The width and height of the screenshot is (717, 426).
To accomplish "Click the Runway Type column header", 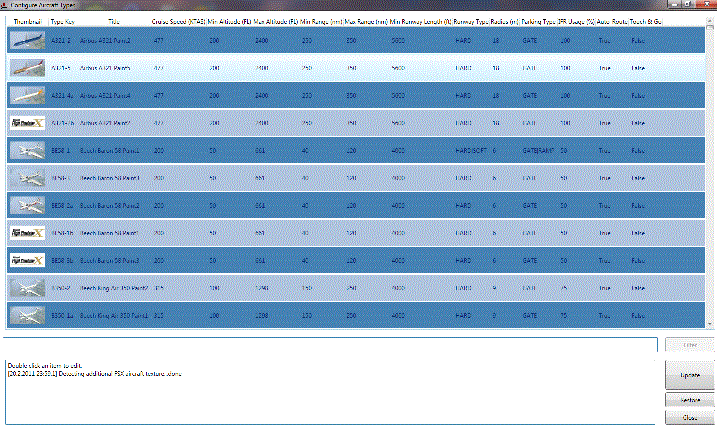I will tap(472, 20).
